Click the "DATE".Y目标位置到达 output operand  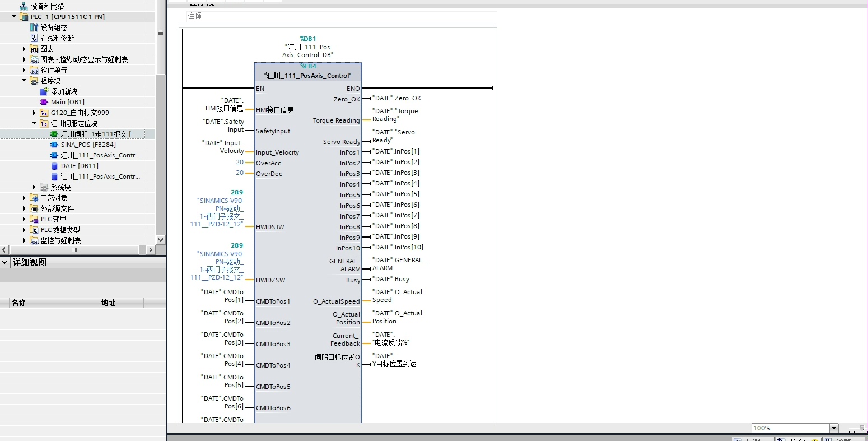tap(394, 360)
